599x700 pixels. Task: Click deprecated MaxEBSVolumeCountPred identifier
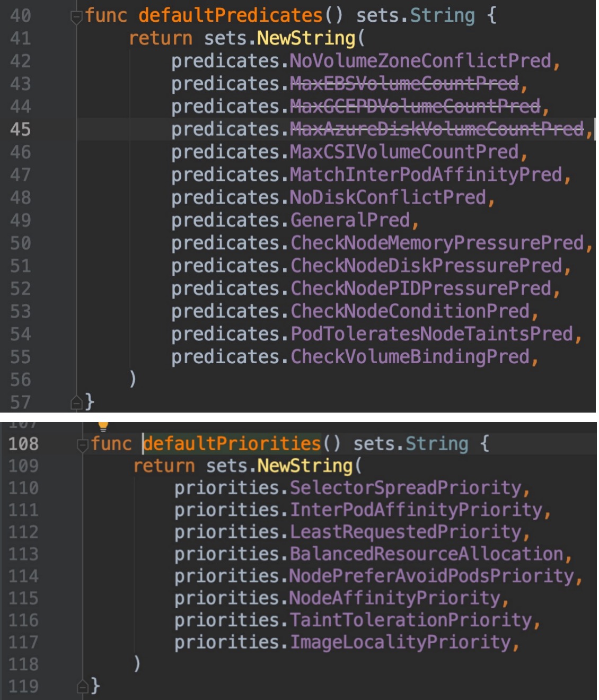click(x=404, y=83)
